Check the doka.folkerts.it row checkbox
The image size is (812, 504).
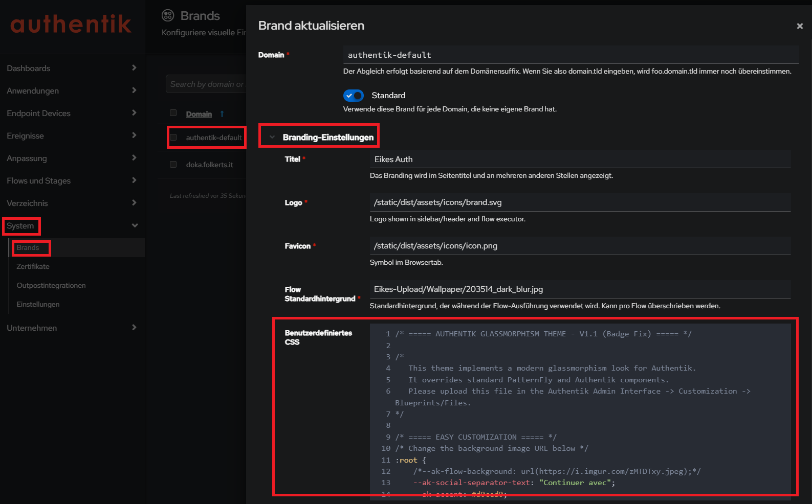[173, 165]
